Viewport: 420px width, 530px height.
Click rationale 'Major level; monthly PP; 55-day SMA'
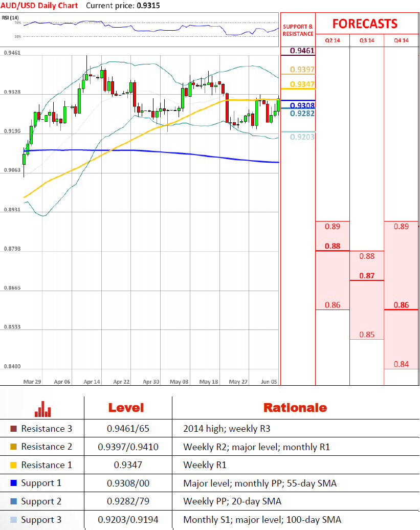click(x=260, y=483)
